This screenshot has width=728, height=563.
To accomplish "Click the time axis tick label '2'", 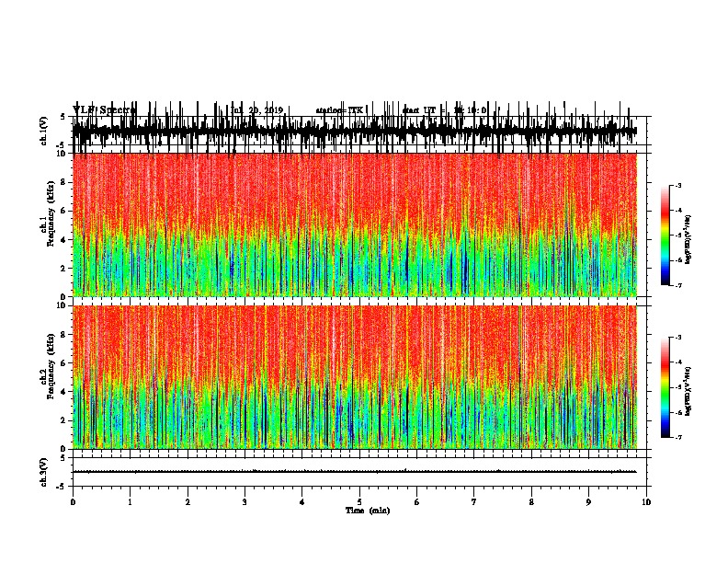I will click(188, 502).
